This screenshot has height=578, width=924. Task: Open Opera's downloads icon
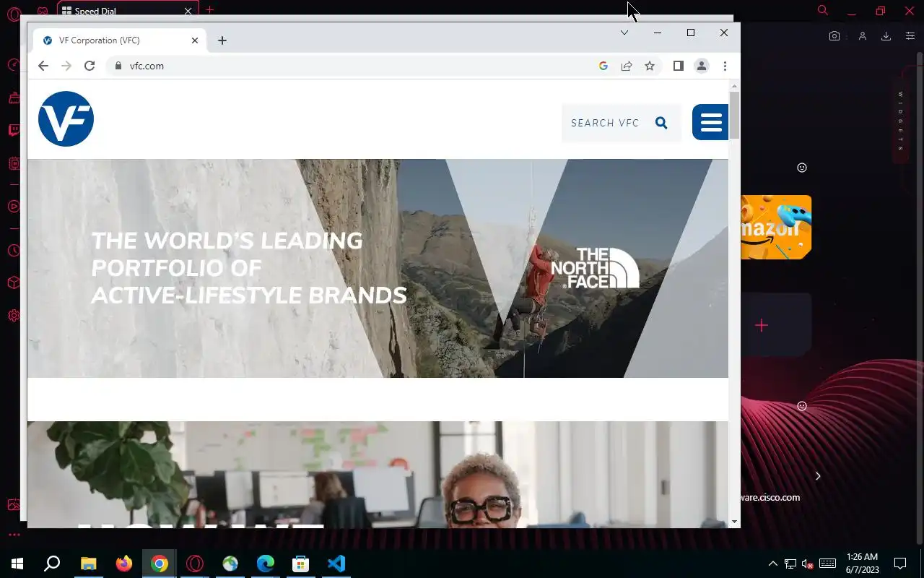(x=886, y=36)
